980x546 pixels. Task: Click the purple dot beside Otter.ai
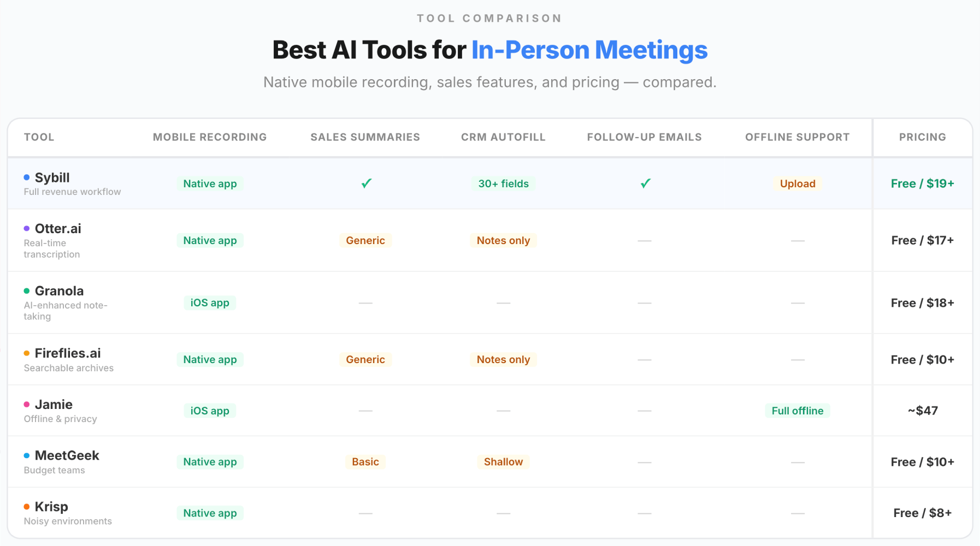tap(27, 228)
